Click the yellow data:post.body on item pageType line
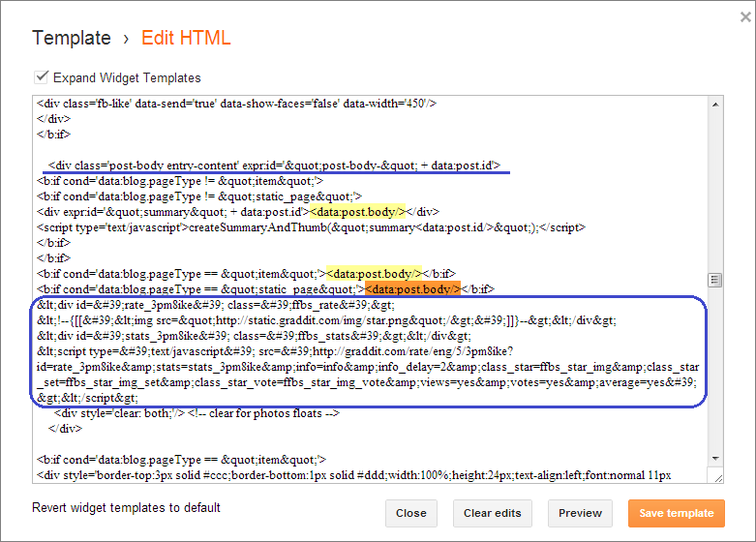Screen dimensions: 756x542 coord(374,274)
